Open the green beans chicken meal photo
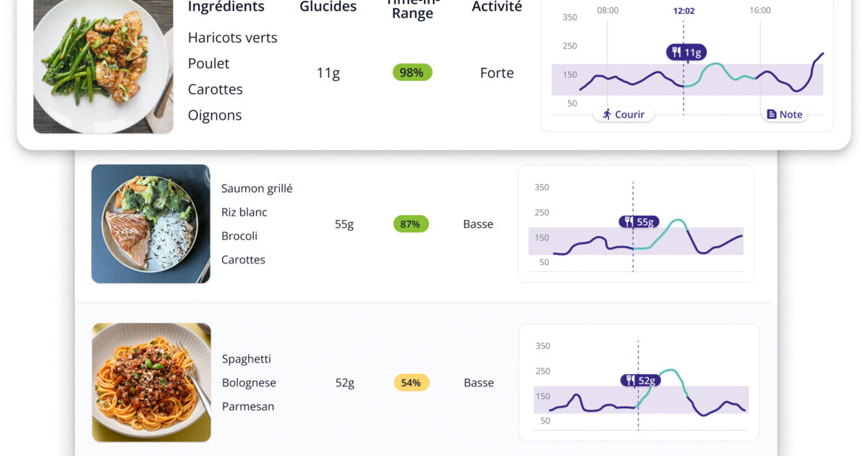Image resolution: width=868 pixels, height=456 pixels. click(x=103, y=67)
